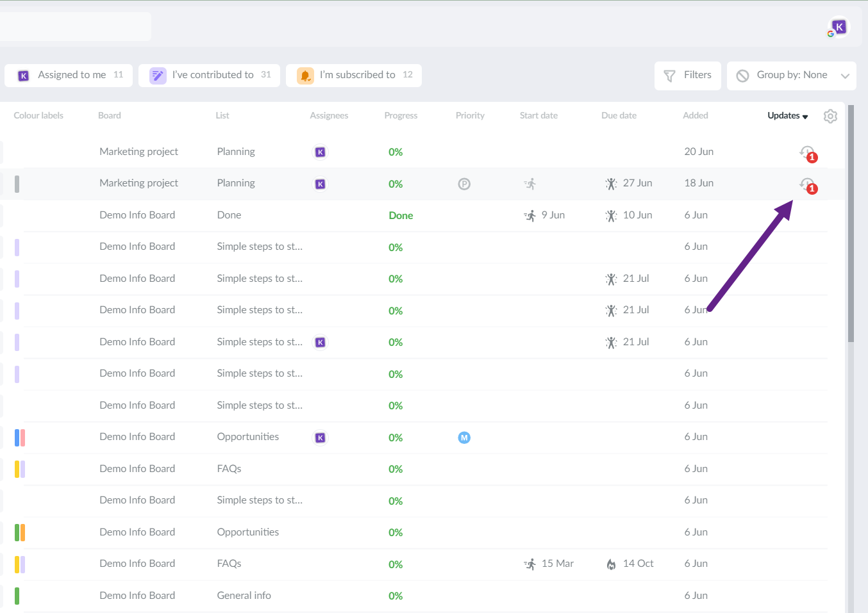Click the user avatar in top right
868x613 pixels.
[838, 28]
